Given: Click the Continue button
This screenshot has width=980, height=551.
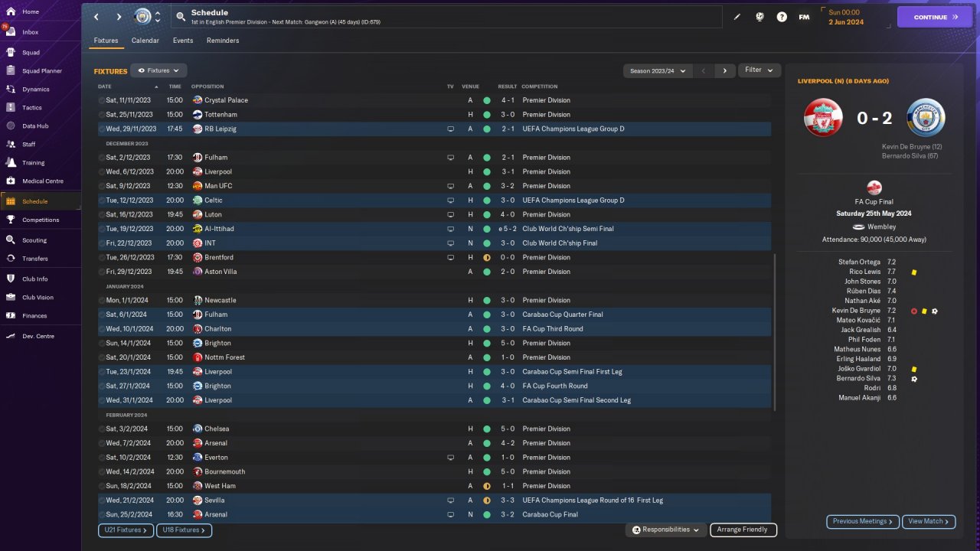Looking at the screenshot, I should point(935,17).
